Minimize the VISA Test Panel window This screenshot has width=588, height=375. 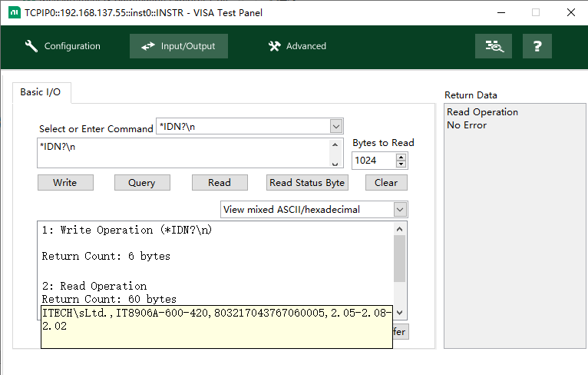pos(501,12)
